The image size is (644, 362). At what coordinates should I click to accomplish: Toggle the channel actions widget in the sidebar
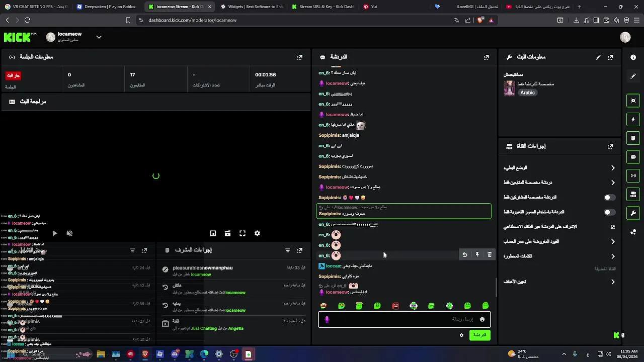point(633,194)
